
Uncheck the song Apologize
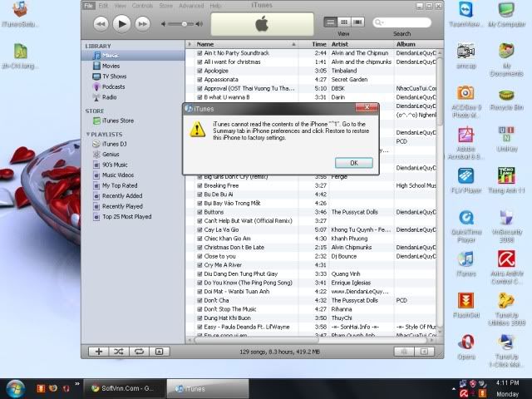pos(199,71)
